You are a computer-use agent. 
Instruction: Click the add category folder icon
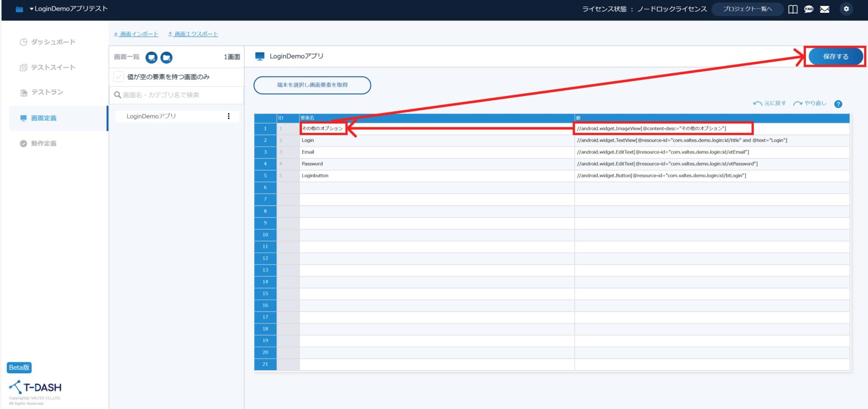click(166, 57)
